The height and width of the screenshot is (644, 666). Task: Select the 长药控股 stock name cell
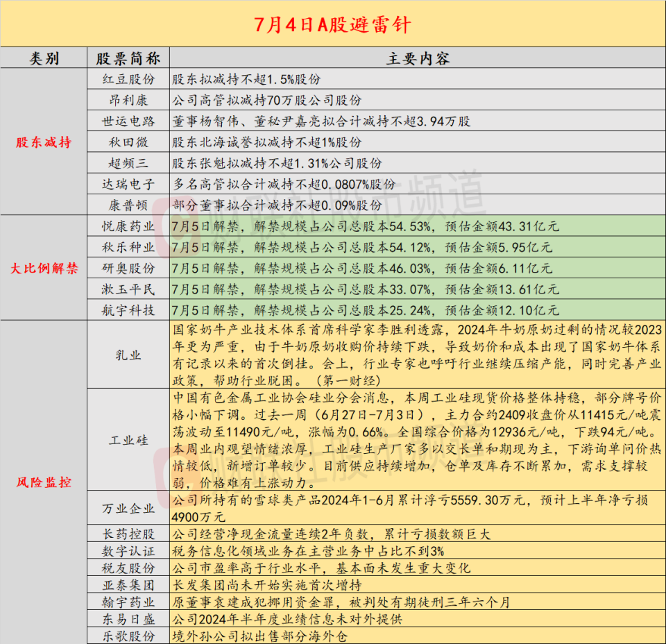coord(128,534)
